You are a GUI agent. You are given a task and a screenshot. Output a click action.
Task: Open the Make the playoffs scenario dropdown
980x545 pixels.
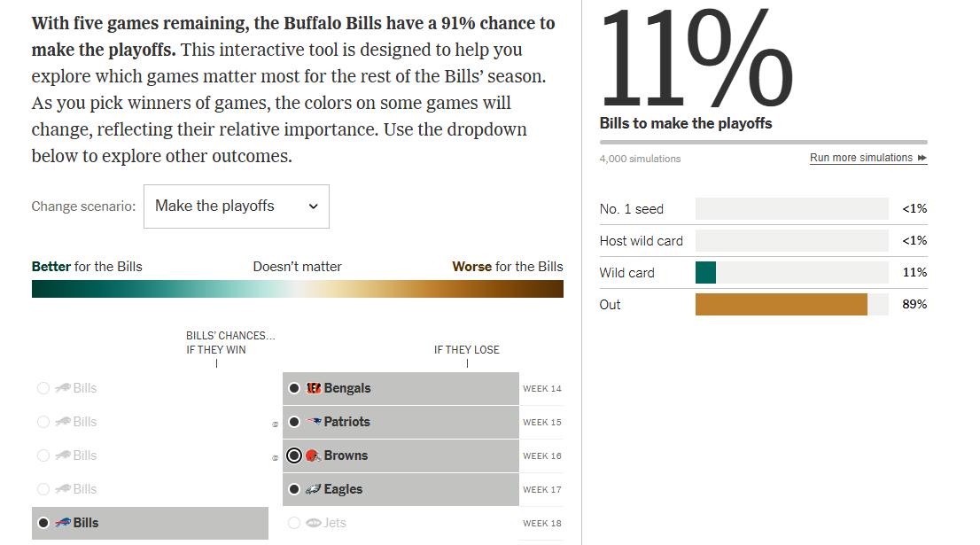pyautogui.click(x=236, y=206)
